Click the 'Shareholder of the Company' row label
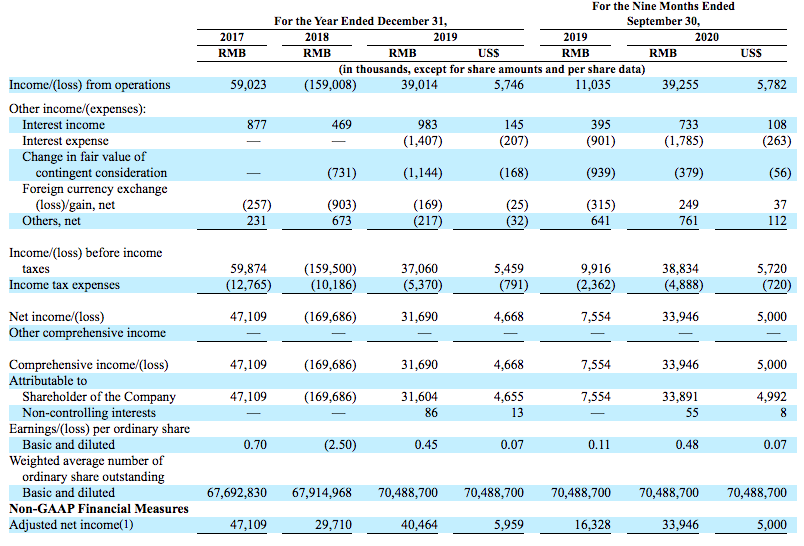 click(97, 396)
